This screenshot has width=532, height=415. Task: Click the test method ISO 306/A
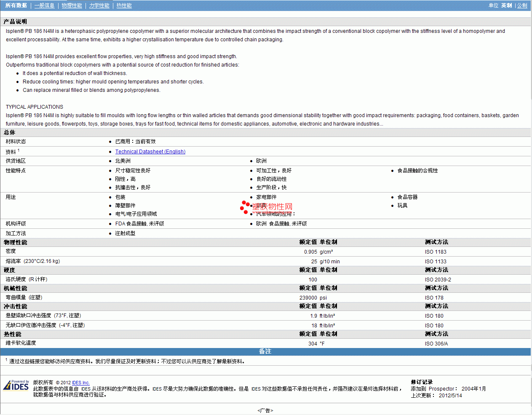coord(436,344)
